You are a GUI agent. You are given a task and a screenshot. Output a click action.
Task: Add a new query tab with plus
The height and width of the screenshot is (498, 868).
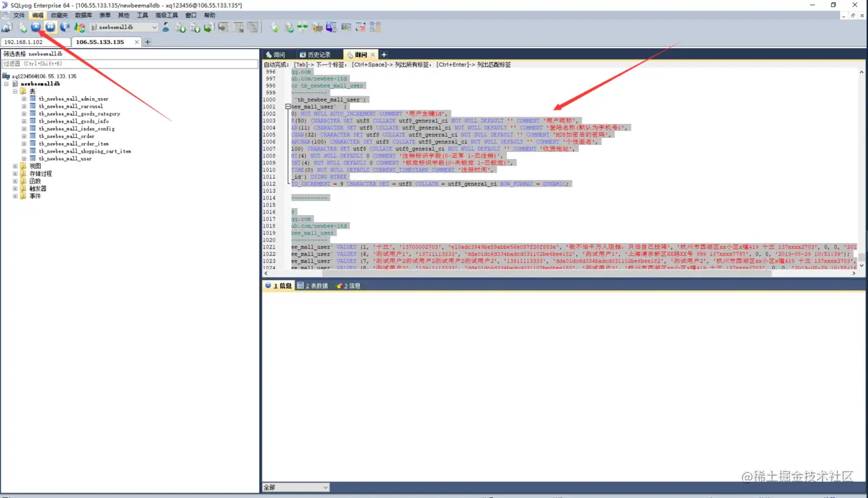coord(384,55)
